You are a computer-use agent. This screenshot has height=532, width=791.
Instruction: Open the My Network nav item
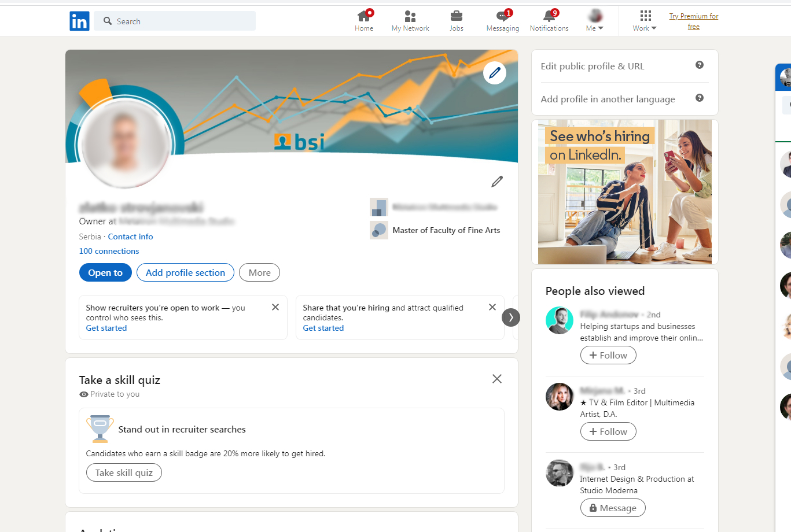pos(410,21)
